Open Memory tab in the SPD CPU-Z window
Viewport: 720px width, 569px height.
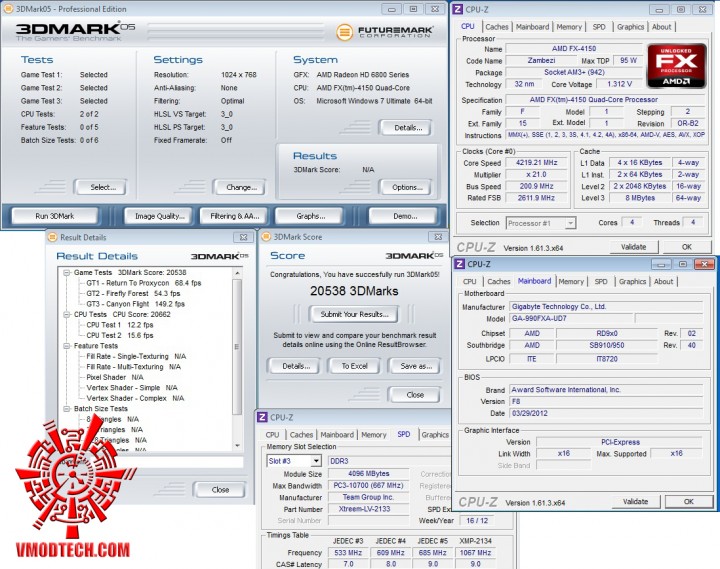pyautogui.click(x=374, y=434)
